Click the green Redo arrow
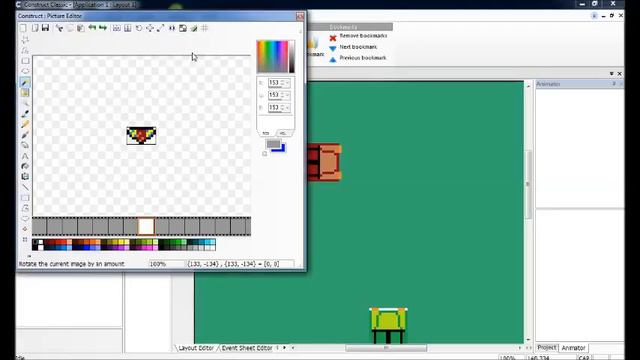Screen dimensions: 640x360 103,28
